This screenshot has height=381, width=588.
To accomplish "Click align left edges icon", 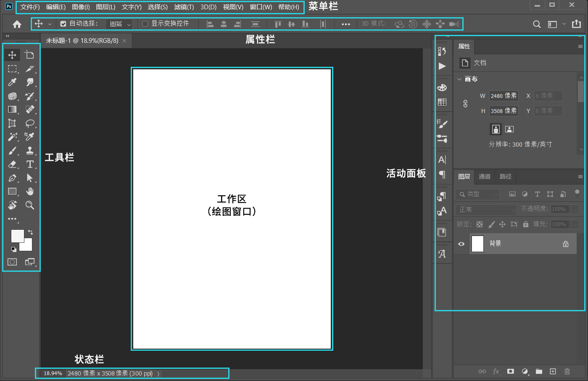I will pyautogui.click(x=210, y=24).
